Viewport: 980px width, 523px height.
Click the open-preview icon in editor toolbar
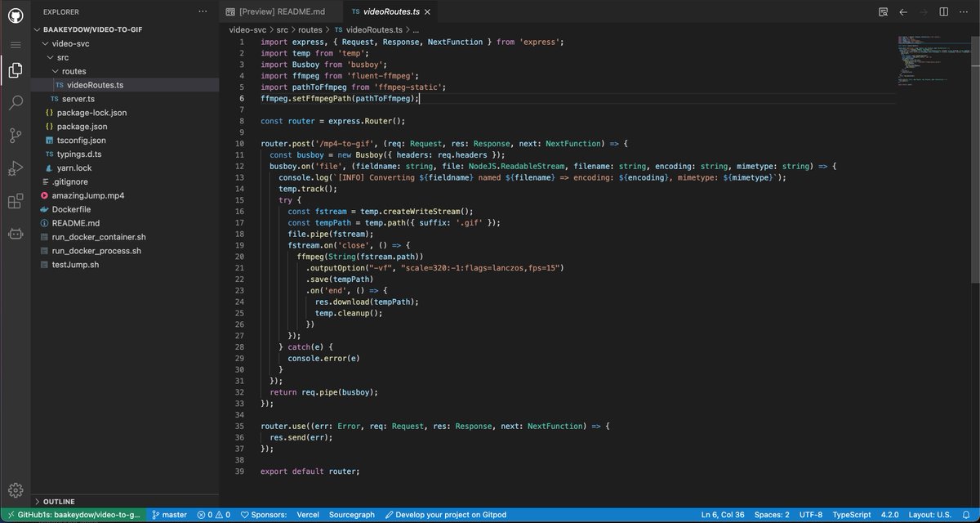[883, 12]
